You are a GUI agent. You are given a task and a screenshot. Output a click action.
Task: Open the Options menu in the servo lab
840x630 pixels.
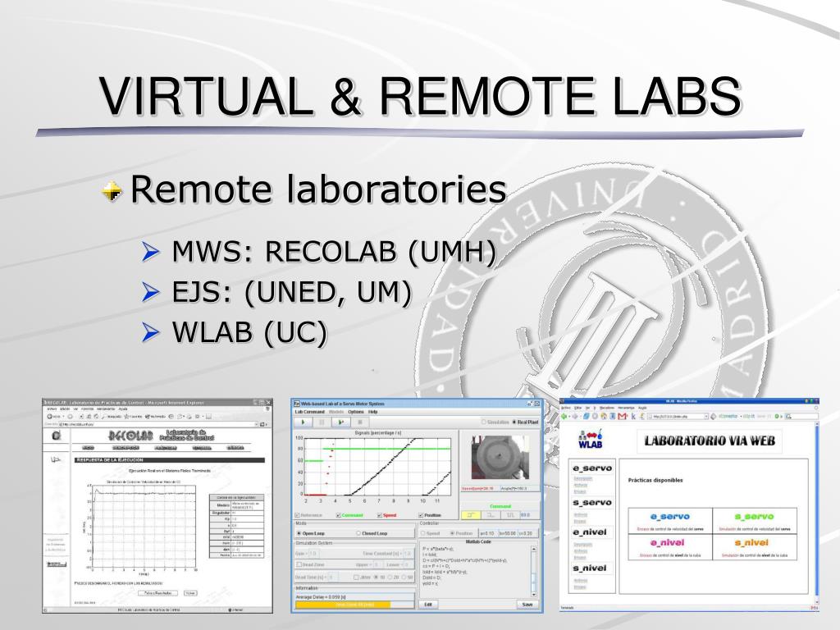pos(356,412)
